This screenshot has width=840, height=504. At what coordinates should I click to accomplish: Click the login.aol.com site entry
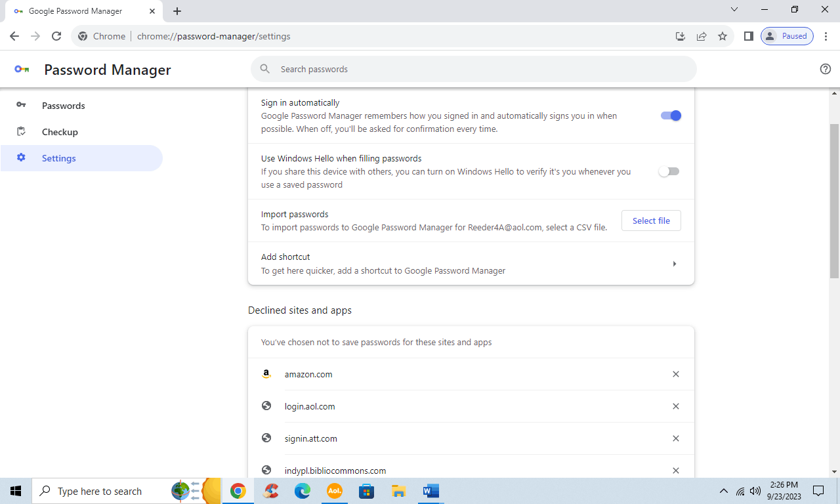click(x=310, y=406)
